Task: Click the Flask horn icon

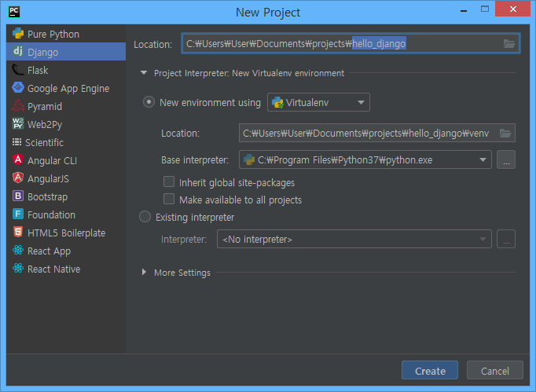Action: (18, 70)
